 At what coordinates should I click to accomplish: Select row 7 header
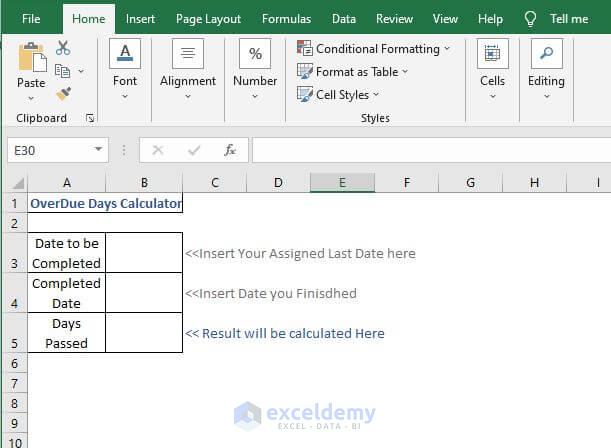(x=14, y=383)
